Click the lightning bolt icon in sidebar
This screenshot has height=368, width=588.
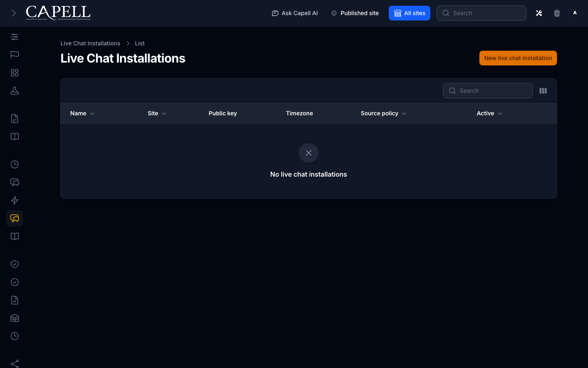pyautogui.click(x=15, y=200)
